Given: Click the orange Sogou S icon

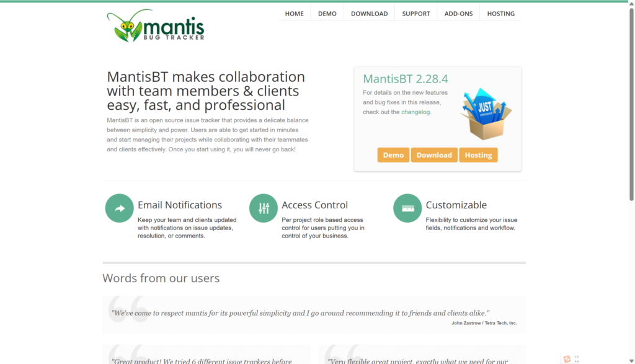Looking at the screenshot, I should coord(567,359).
